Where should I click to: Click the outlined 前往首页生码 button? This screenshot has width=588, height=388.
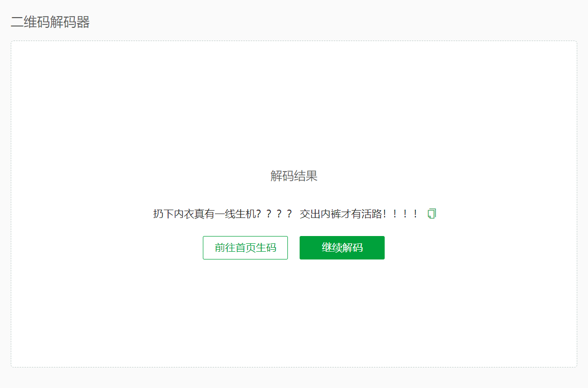245,248
